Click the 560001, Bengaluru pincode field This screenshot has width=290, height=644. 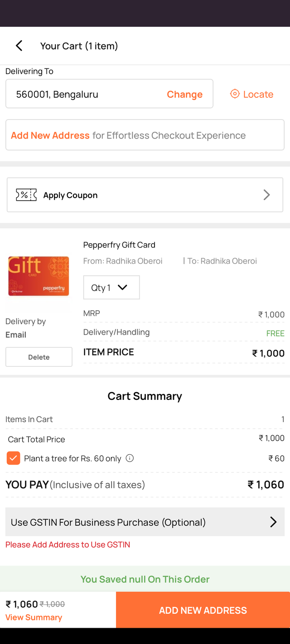click(86, 94)
